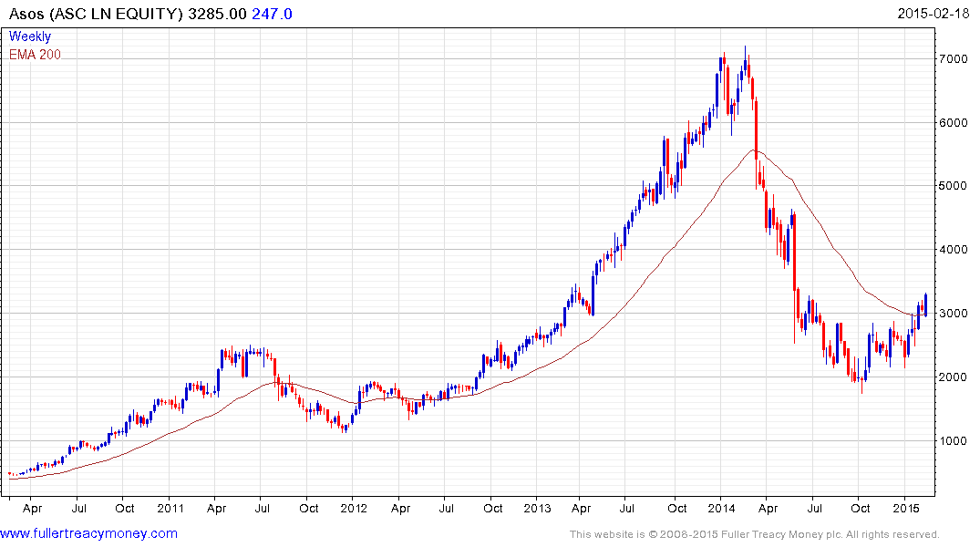Select the 2000 price axis label
Image resolution: width=980 pixels, height=547 pixels.
point(954,377)
